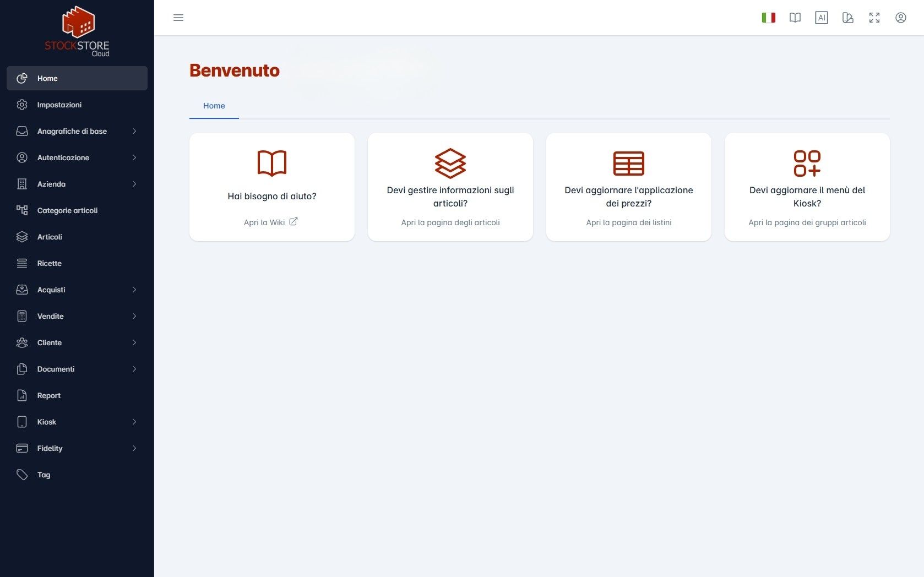Screen dimensions: 924x577
Task: Click the layers icon on articles card
Action: (x=450, y=163)
